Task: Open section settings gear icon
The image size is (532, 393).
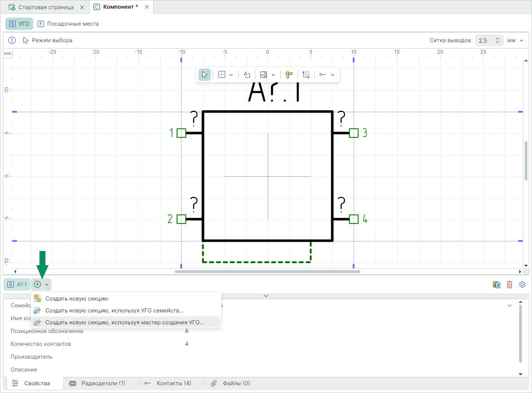Action: click(522, 284)
